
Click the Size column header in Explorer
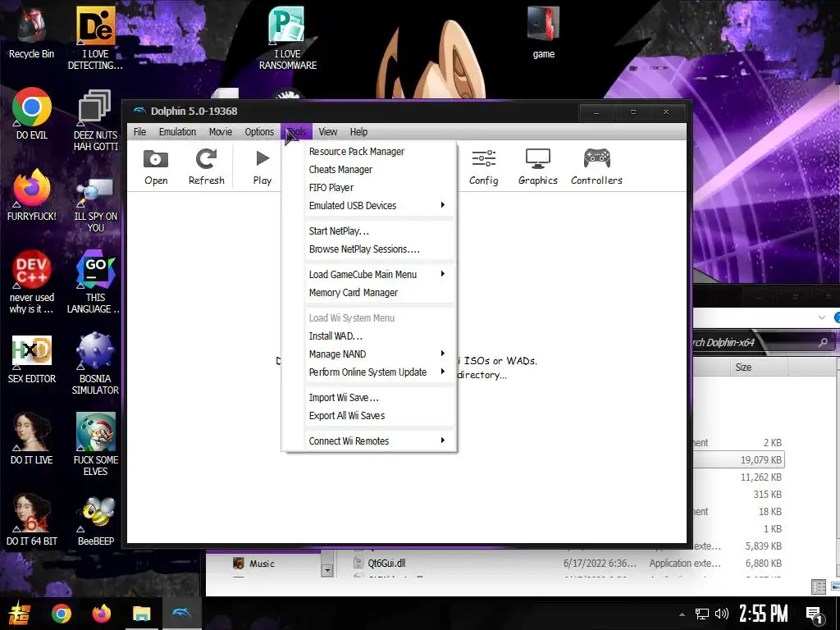(x=758, y=367)
